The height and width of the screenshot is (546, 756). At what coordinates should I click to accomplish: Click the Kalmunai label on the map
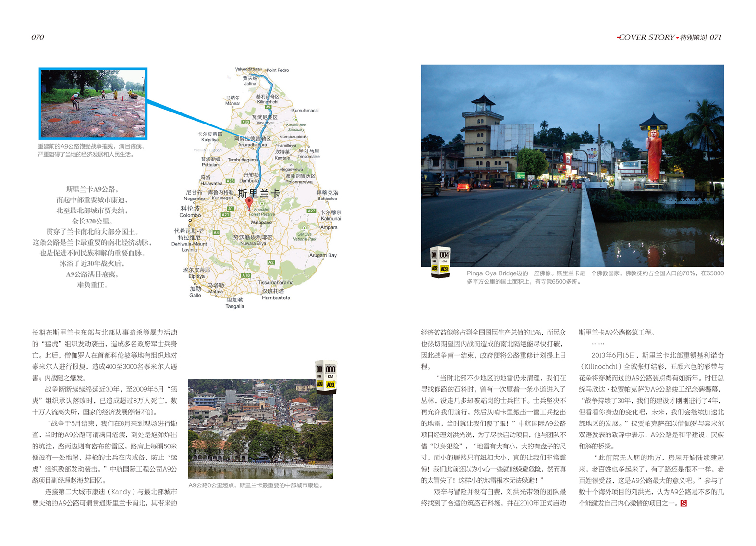(330, 218)
